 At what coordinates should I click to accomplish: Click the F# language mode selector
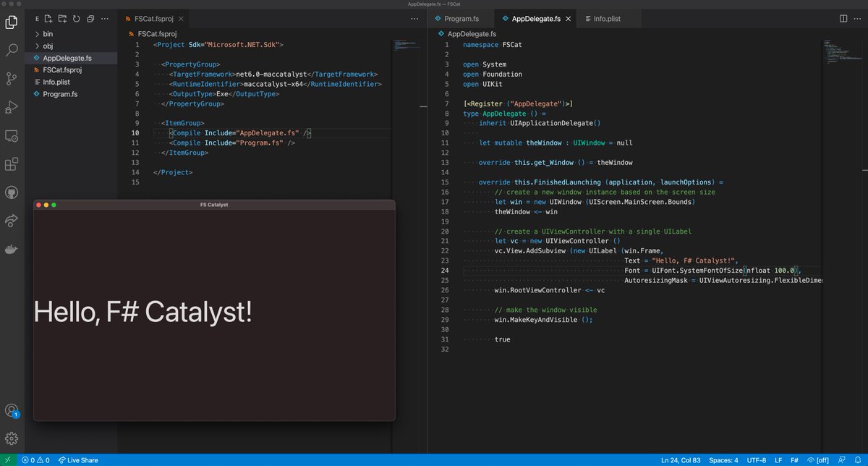(x=794, y=460)
